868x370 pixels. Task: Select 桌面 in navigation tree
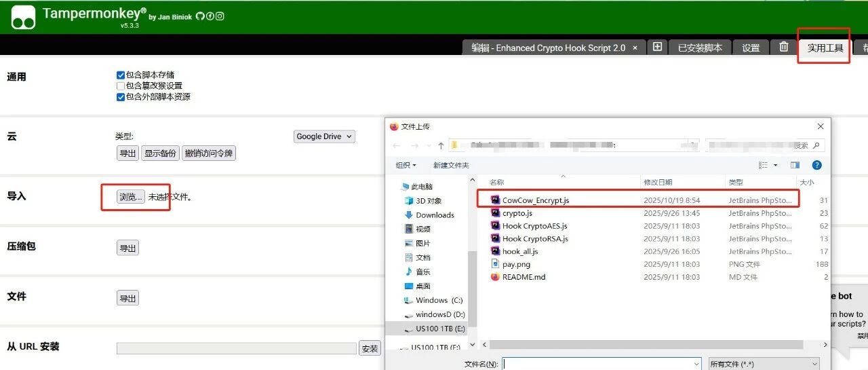pos(417,286)
